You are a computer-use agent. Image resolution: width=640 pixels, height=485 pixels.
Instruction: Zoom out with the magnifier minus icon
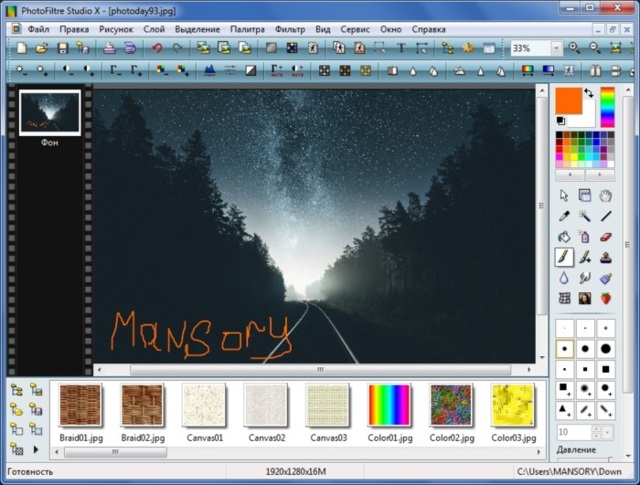click(595, 48)
